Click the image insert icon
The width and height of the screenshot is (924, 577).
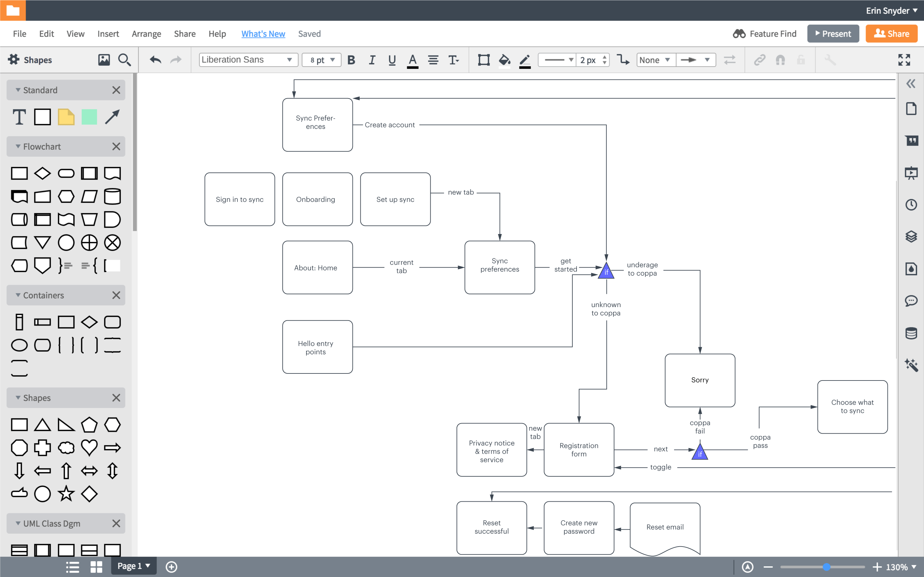click(104, 60)
